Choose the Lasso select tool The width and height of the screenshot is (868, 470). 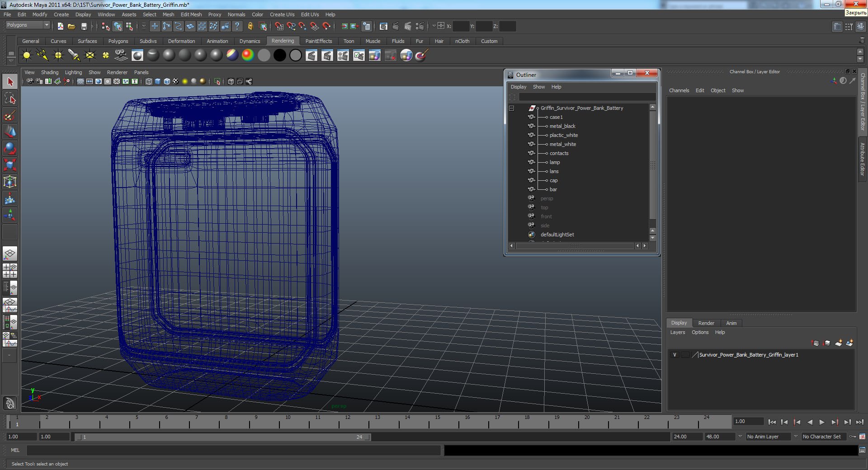point(10,99)
